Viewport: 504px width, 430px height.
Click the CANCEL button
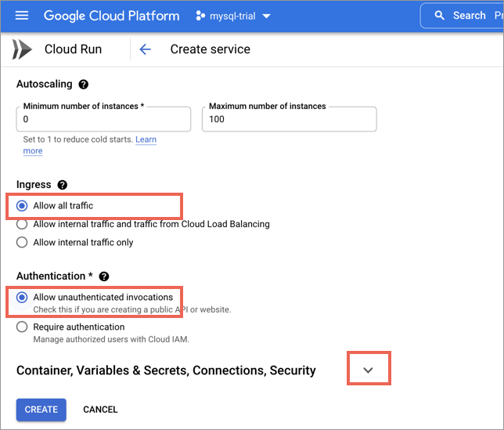(100, 410)
